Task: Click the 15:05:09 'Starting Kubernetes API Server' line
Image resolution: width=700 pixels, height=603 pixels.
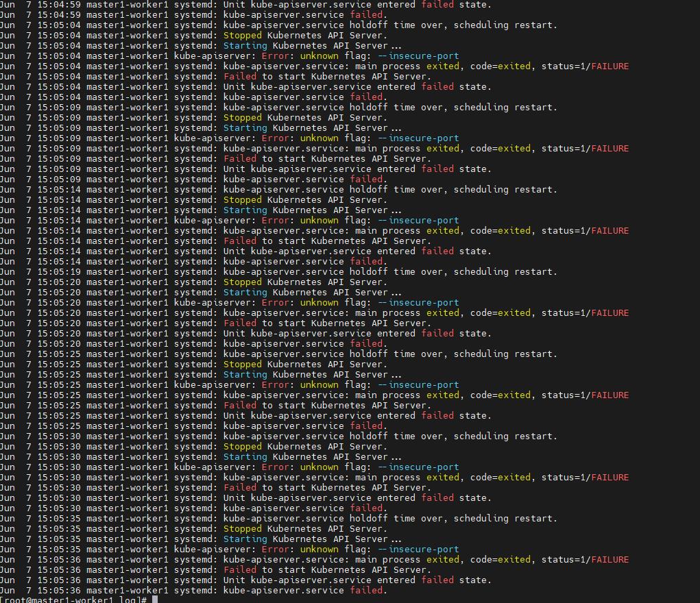Action: (x=201, y=127)
